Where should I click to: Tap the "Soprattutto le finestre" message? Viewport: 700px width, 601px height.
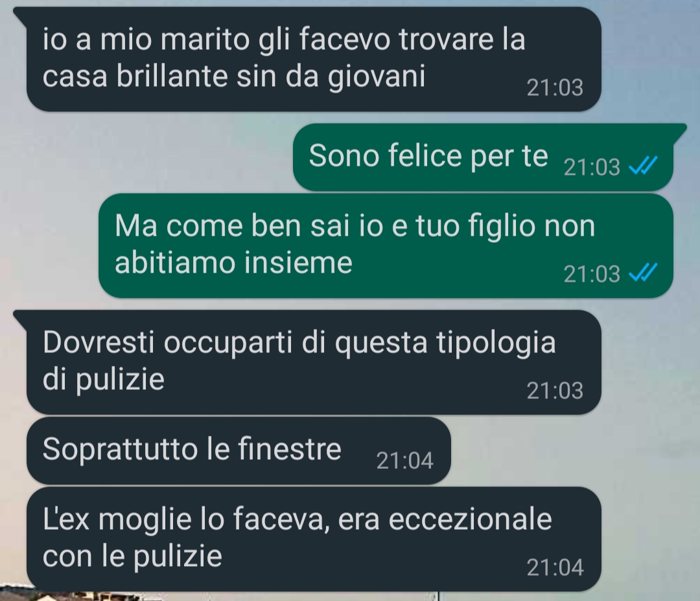[x=239, y=451]
